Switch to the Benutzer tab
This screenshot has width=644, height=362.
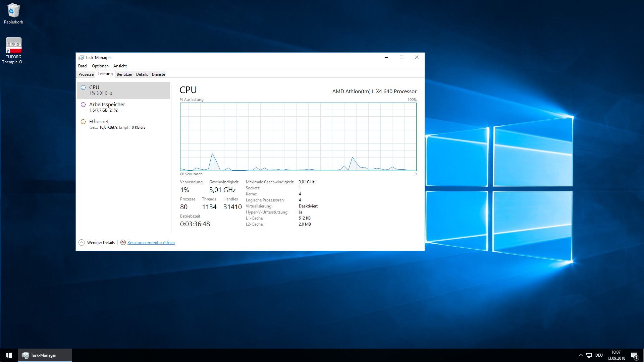point(124,74)
